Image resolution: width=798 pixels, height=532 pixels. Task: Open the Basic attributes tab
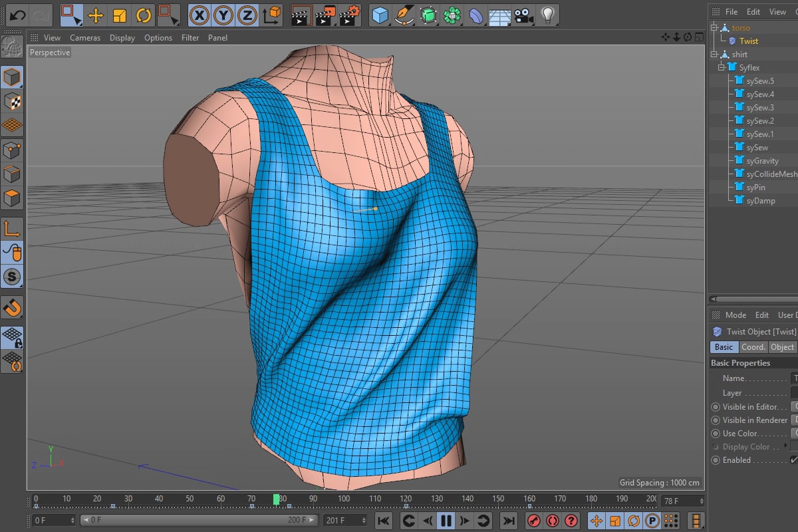pos(724,347)
